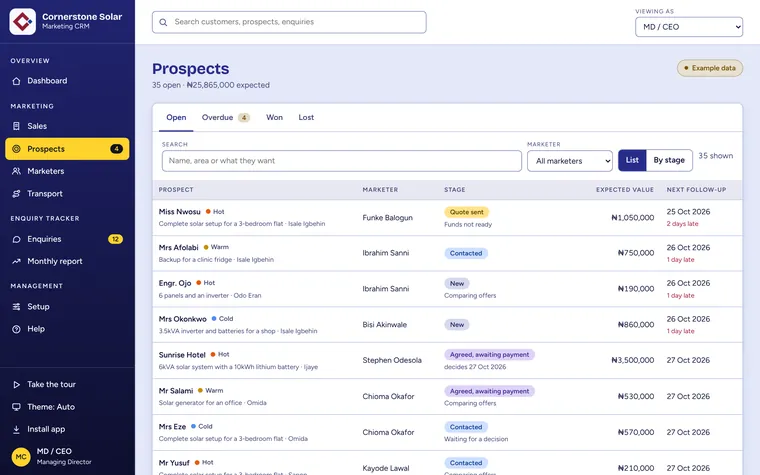The image size is (760, 475).
Task: Open Mrs Afolabi prospect row
Action: (447, 253)
